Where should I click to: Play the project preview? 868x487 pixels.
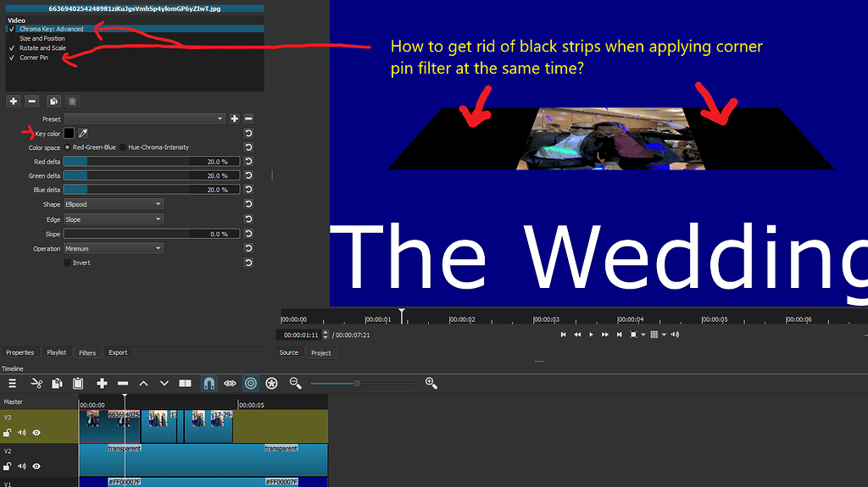coord(591,335)
